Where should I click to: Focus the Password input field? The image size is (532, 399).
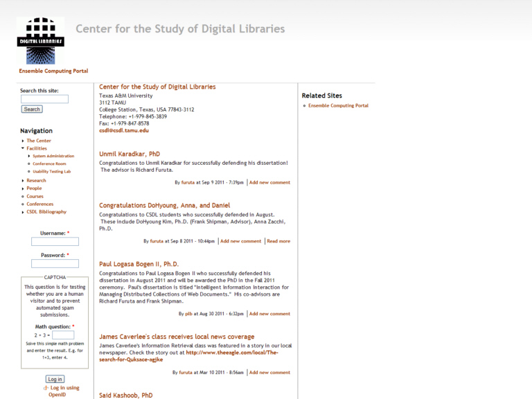coord(55,264)
